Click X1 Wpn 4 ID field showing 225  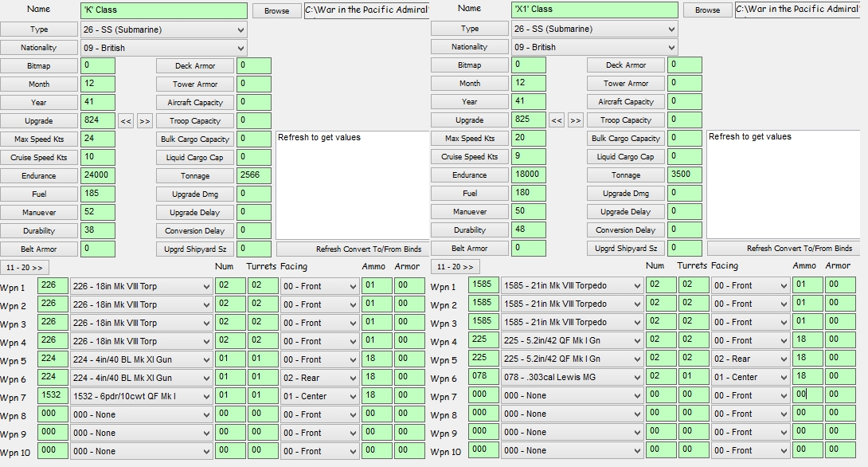coord(484,339)
